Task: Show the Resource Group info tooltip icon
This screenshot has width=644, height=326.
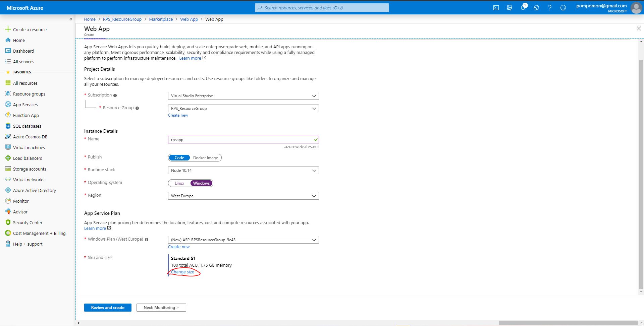Action: (137, 108)
